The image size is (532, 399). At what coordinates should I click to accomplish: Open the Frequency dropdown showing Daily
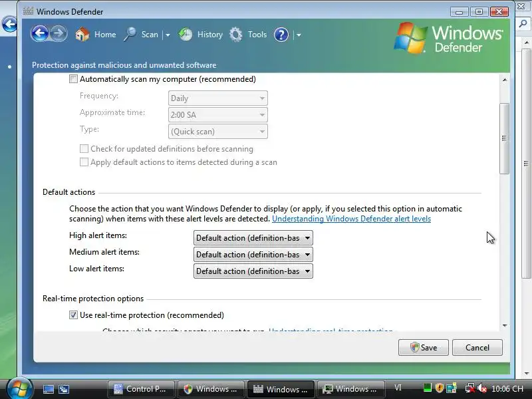click(218, 98)
